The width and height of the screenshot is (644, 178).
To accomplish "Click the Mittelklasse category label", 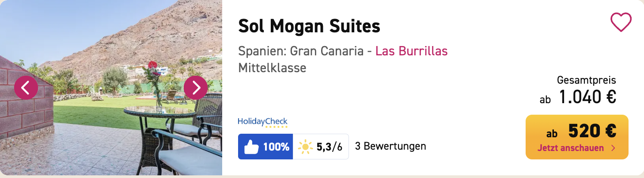I will pos(272,68).
